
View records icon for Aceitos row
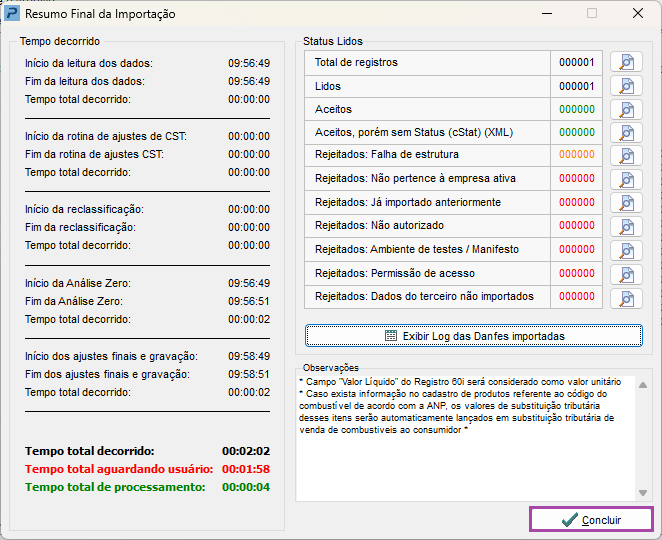click(x=627, y=110)
